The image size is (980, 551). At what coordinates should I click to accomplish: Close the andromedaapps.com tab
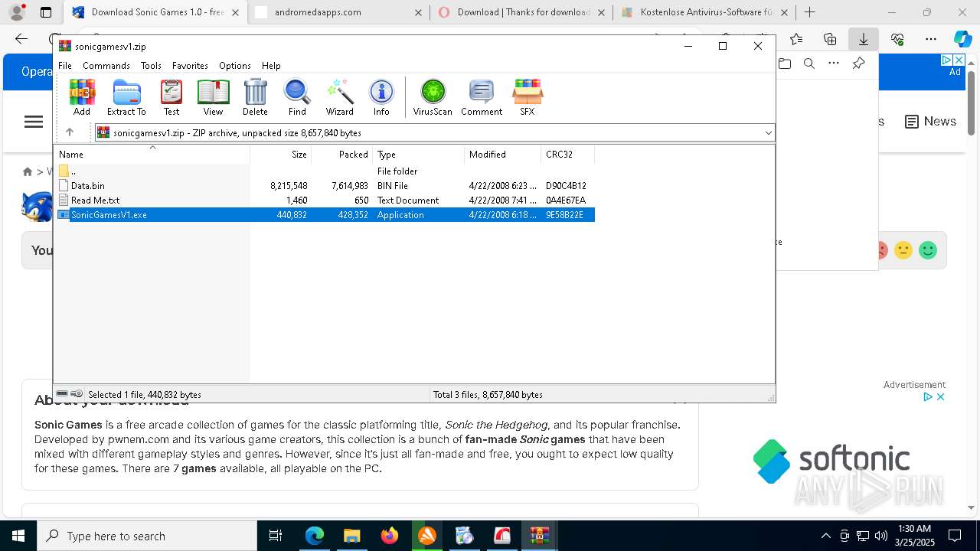(418, 12)
